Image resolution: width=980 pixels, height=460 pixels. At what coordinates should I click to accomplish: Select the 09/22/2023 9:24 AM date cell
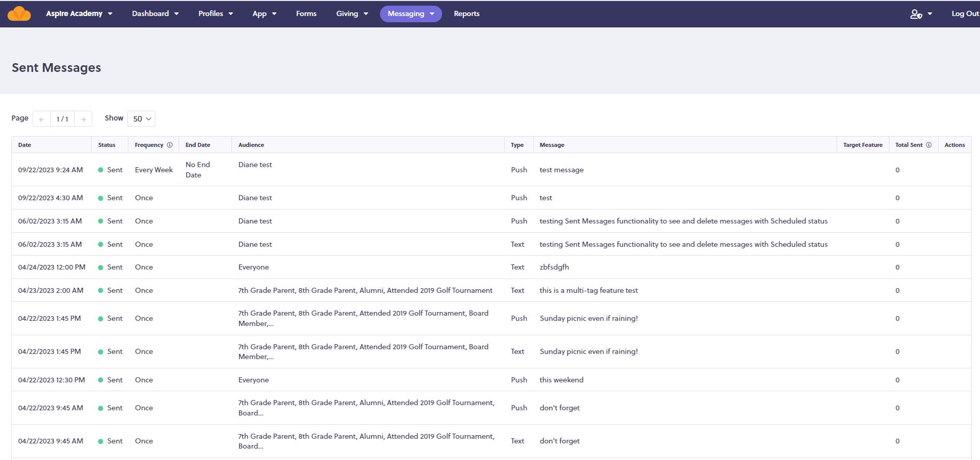coord(50,170)
